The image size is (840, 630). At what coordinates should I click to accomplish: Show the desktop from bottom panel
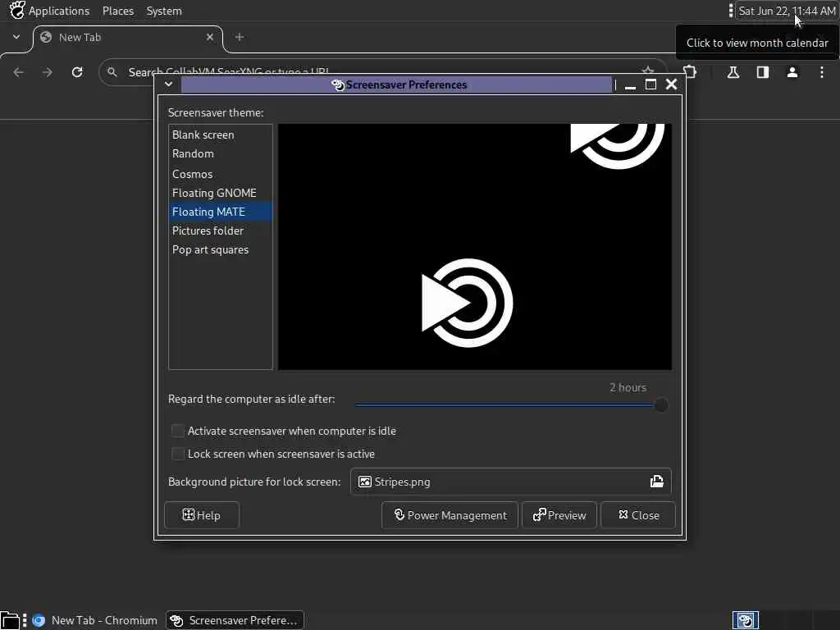(10, 620)
